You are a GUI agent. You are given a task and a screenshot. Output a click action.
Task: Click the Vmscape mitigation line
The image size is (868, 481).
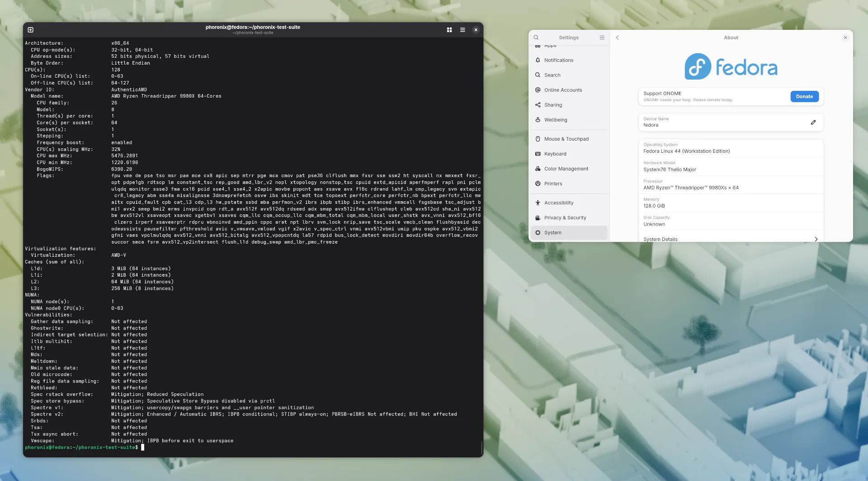tap(172, 441)
